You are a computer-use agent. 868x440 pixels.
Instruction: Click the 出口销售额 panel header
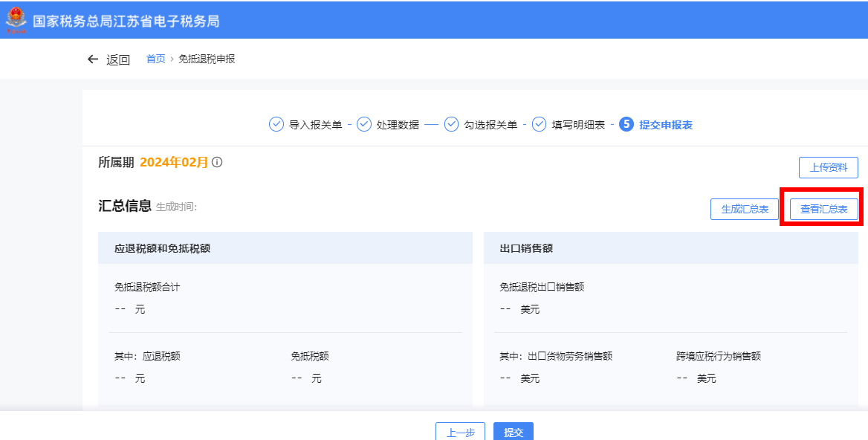click(526, 248)
